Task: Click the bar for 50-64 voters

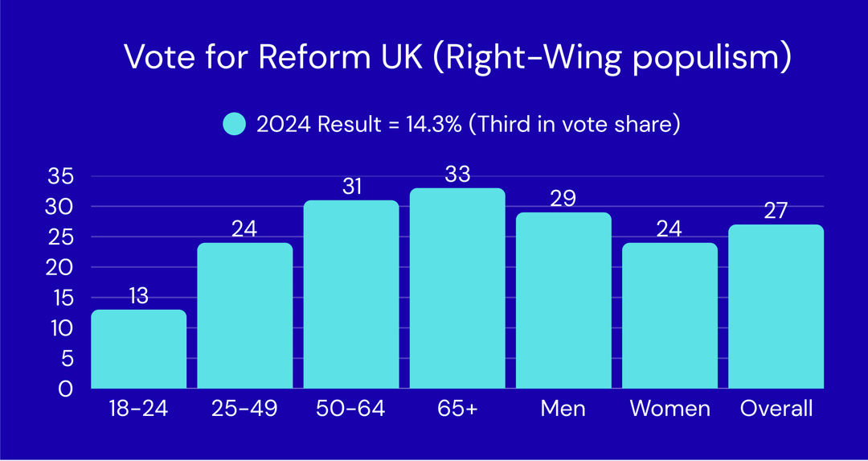Action: click(350, 294)
